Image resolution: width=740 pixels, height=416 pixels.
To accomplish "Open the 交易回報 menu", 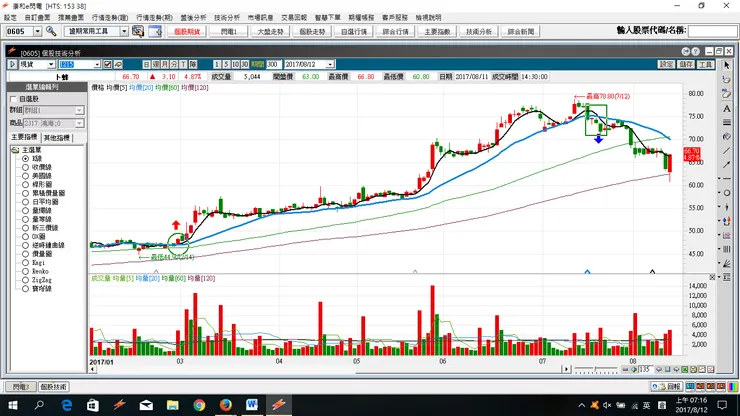I will point(294,17).
